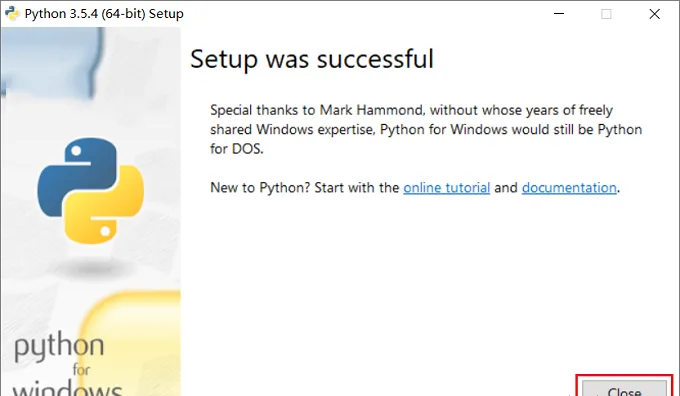The image size is (680, 396).
Task: Open the online tutorial link
Action: (x=446, y=187)
